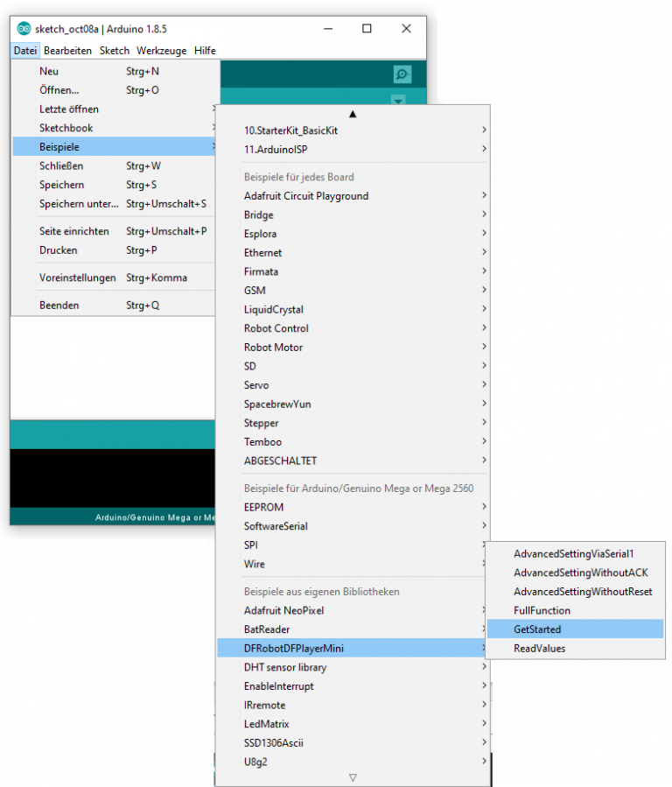The height and width of the screenshot is (787, 672).
Task: Select Öffnen... menu entry
Action: (115, 90)
